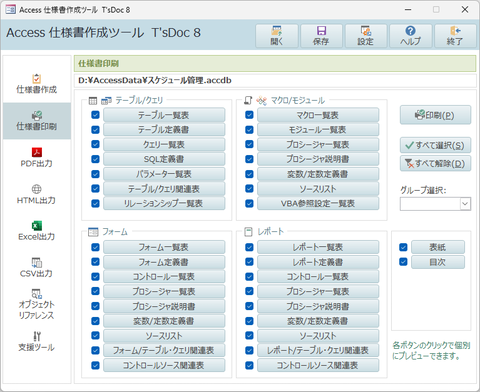Minimize the T'sDoc 8 window
Screen dimensions: 480x392
coord(408,10)
